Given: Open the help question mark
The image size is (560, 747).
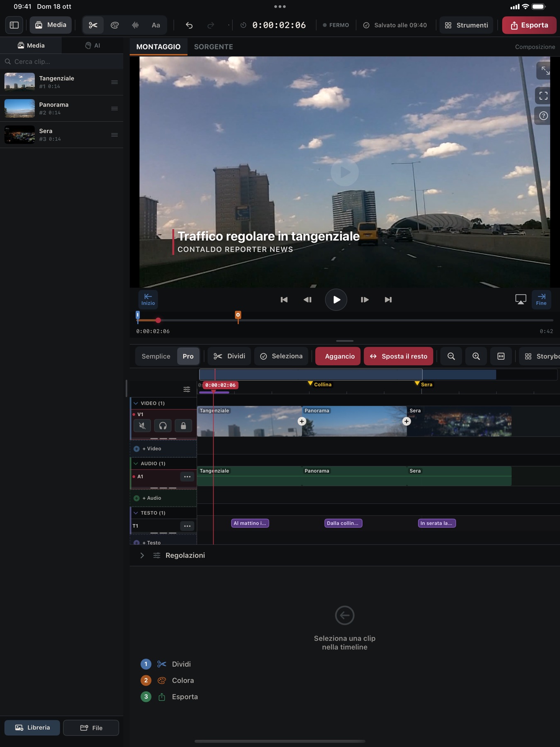Looking at the screenshot, I should click(x=543, y=116).
